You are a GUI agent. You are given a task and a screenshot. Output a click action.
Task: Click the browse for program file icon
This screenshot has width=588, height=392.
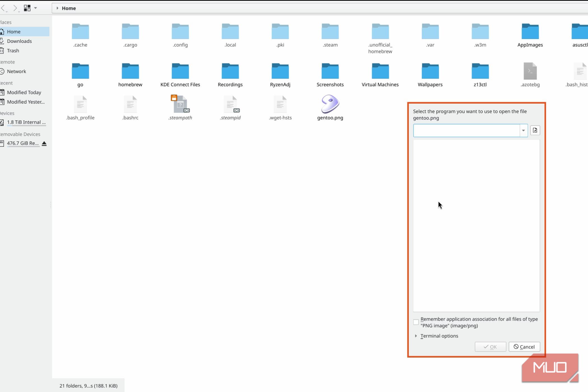click(x=535, y=130)
